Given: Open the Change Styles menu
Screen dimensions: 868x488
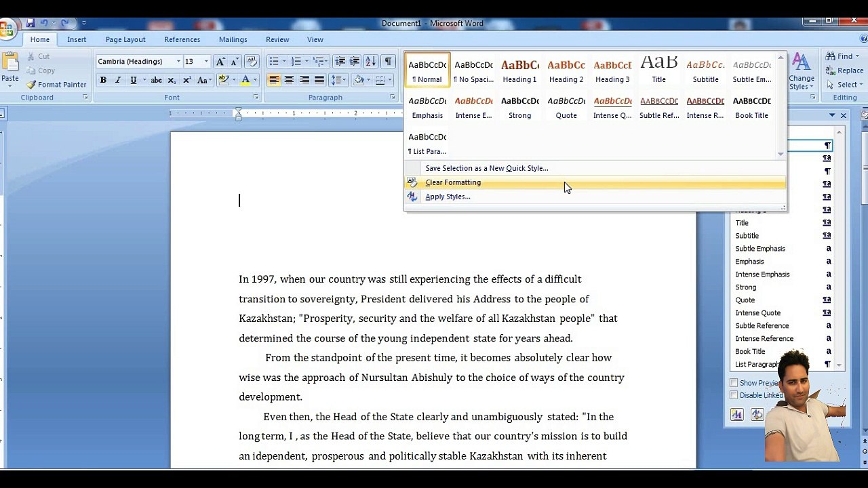Looking at the screenshot, I should [802, 71].
